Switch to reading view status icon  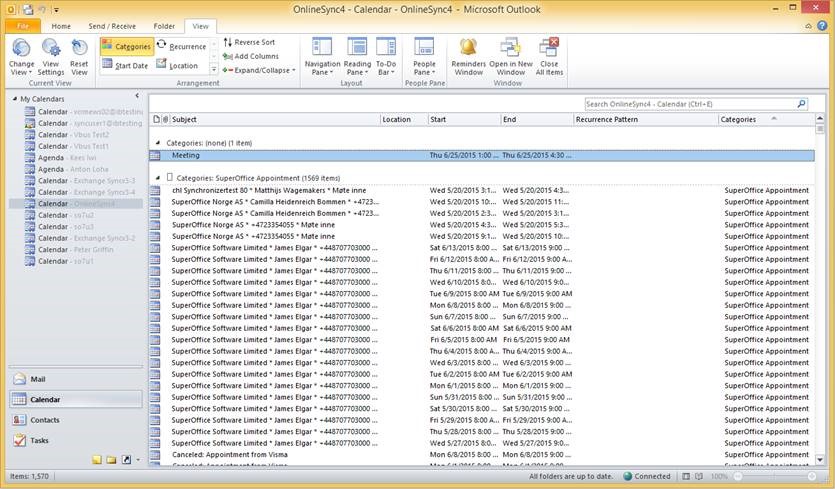click(x=699, y=476)
